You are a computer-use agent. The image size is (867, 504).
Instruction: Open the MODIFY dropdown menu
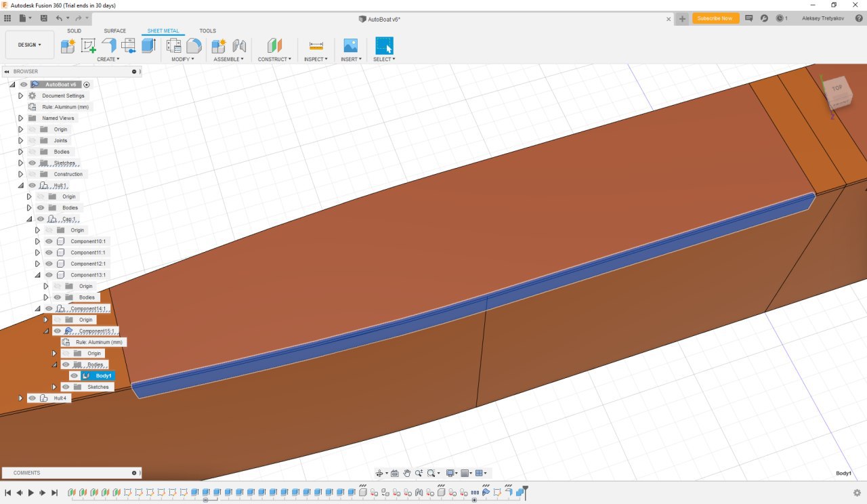(183, 59)
